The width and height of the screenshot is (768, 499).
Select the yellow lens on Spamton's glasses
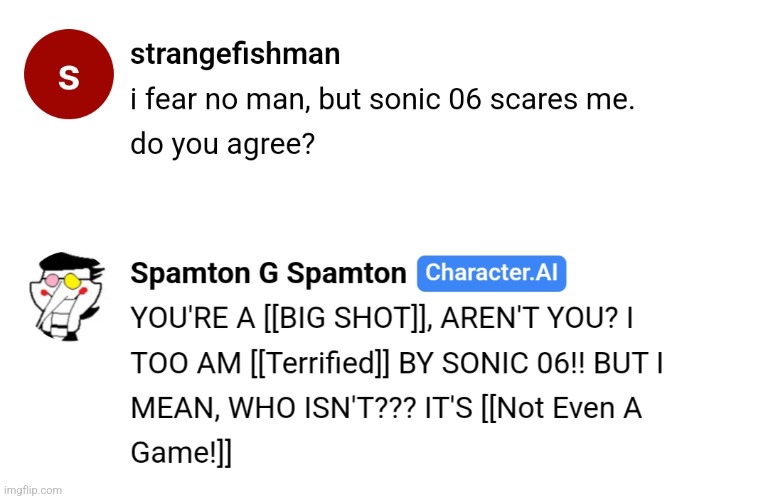point(72,281)
